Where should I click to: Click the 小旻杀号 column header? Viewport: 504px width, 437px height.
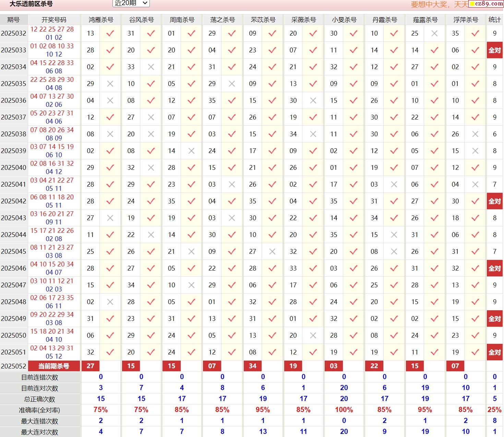344,20
